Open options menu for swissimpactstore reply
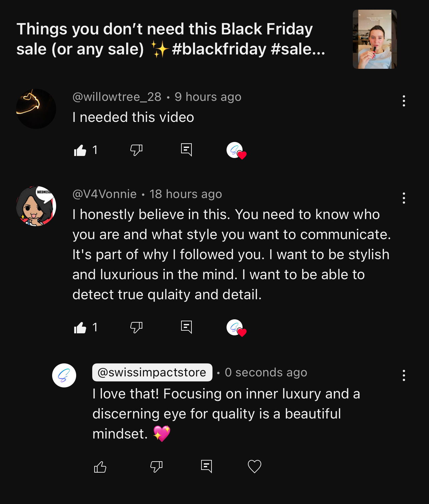 404,375
